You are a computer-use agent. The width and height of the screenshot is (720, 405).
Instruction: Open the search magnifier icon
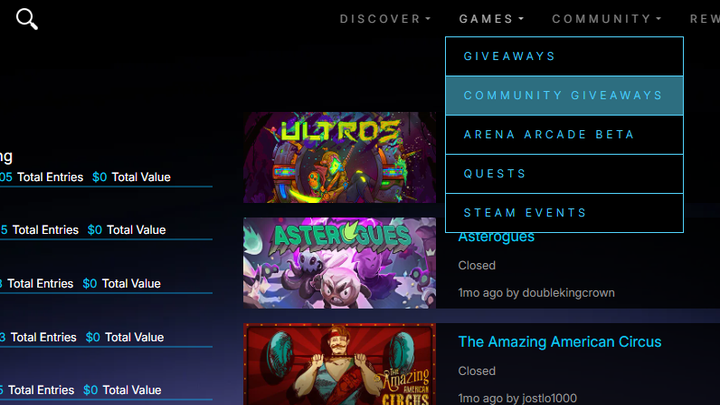(x=27, y=19)
